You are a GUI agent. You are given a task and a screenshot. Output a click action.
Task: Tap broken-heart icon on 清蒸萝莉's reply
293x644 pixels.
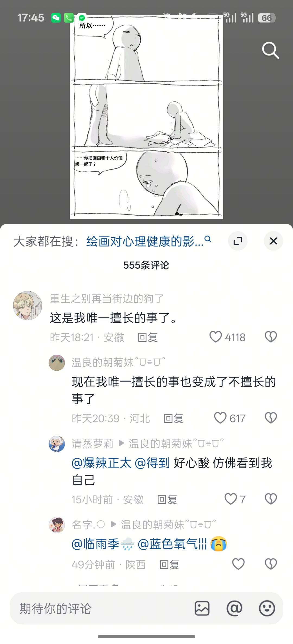click(x=271, y=499)
